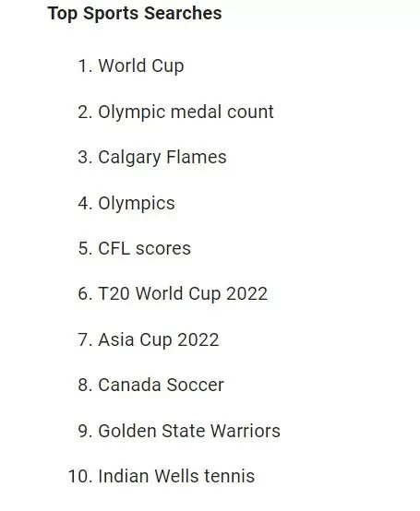The height and width of the screenshot is (511, 420).
Task: Click the number 2 list marker
Action: click(86, 112)
